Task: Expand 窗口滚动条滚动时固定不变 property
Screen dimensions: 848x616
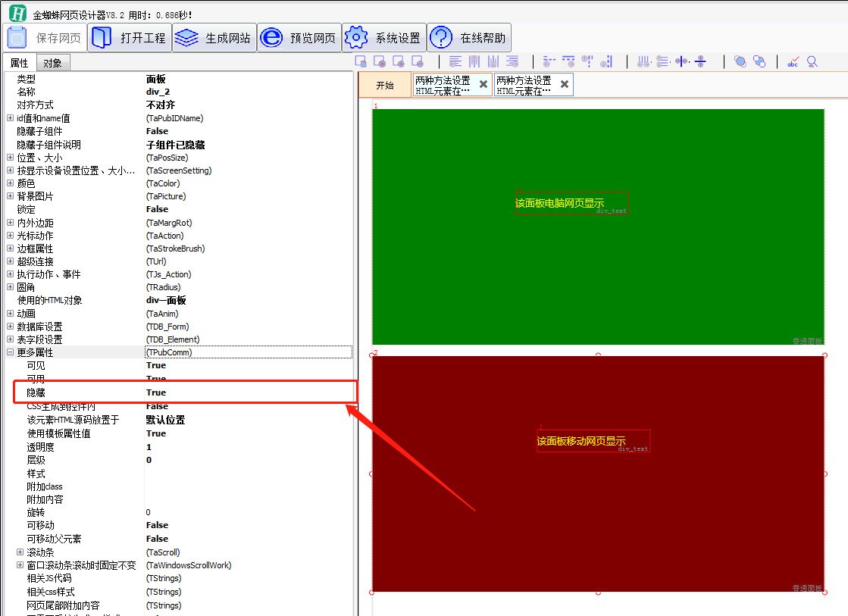Action: [x=20, y=565]
